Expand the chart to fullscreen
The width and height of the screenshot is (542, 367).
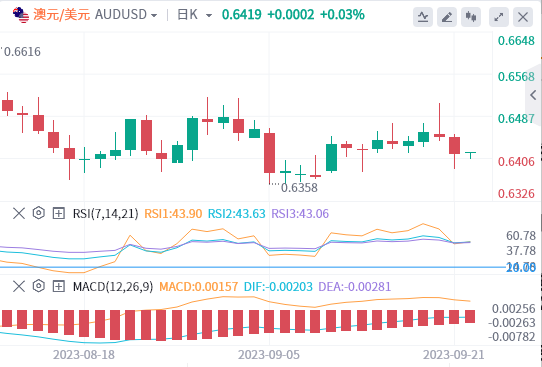coord(498,17)
